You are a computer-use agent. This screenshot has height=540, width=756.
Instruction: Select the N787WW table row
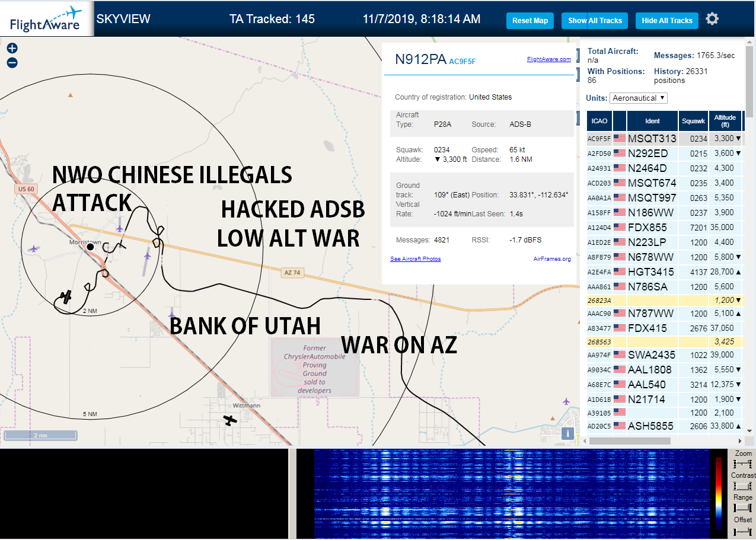pos(664,313)
